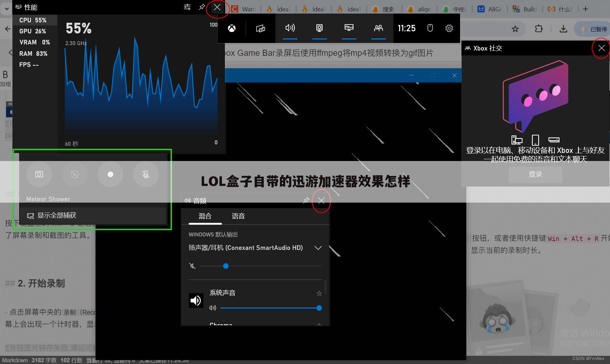Pin the Audio widget

(x=306, y=200)
